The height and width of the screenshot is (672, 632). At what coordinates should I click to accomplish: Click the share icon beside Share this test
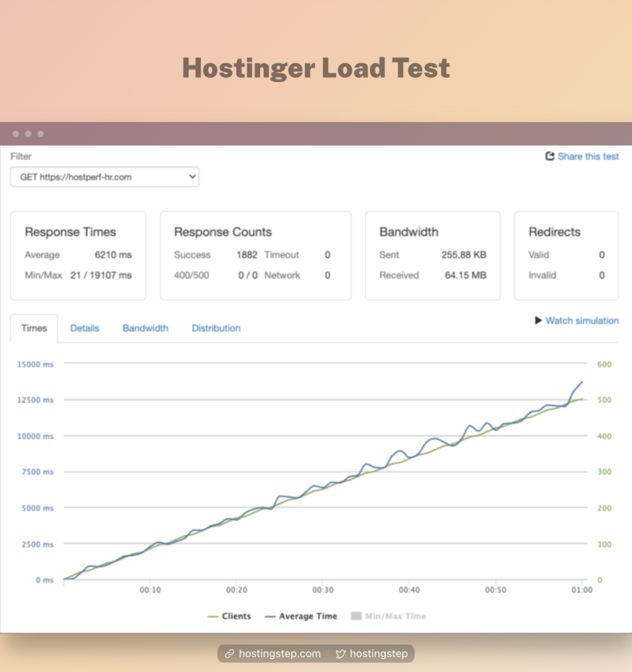click(x=550, y=156)
